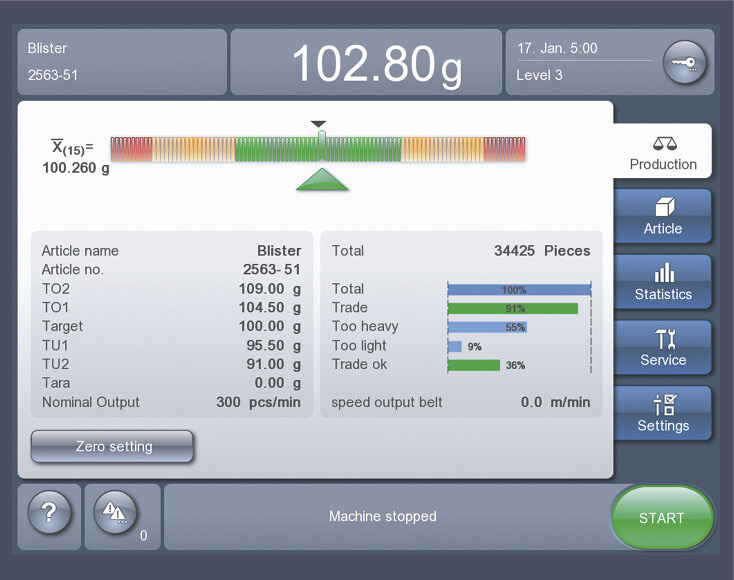Click the 34425 Pieces total count
Viewport: 734px width, 580px height.
(x=542, y=251)
